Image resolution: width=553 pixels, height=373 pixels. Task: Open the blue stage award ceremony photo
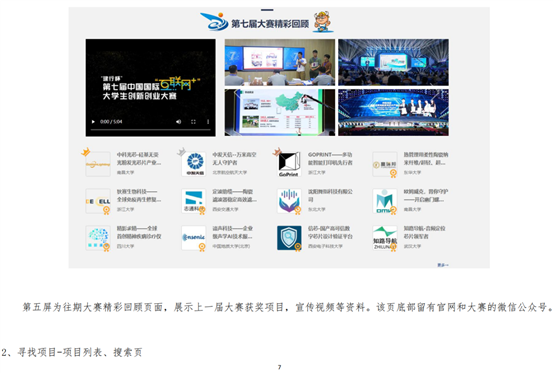(x=393, y=112)
